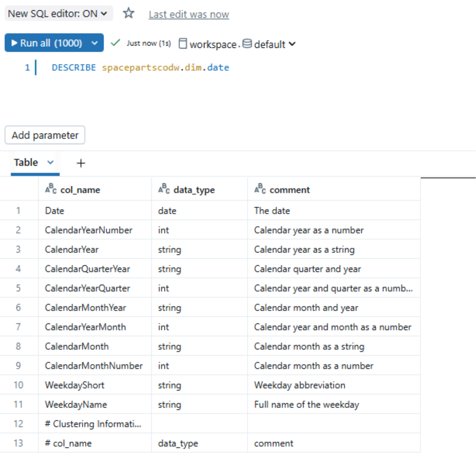
Task: Click the "Just now (1s)" run status
Action: point(148,43)
